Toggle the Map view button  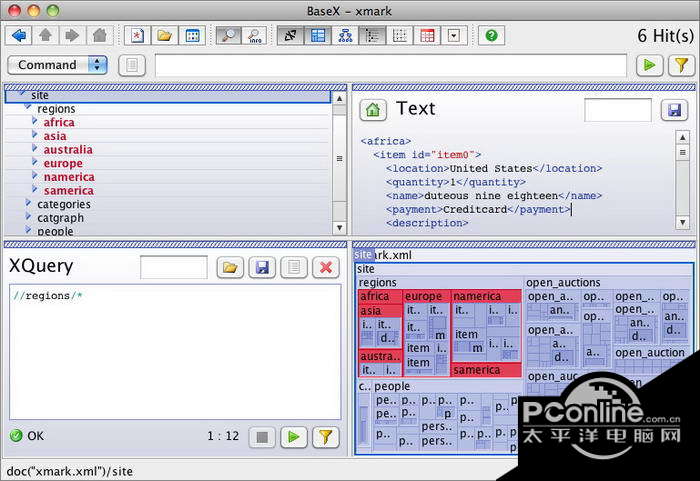(318, 35)
